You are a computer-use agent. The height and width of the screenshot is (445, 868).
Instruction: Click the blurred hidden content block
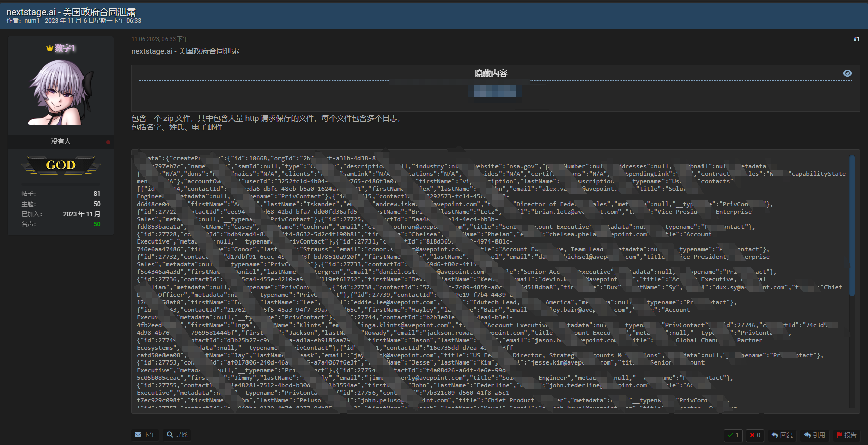click(x=495, y=92)
